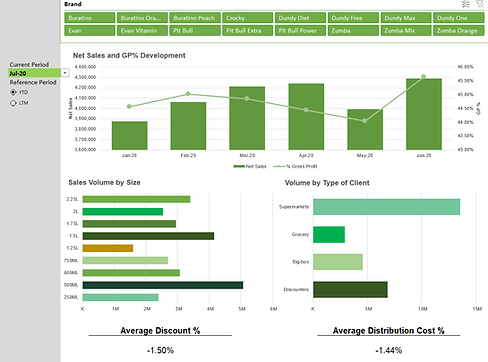The width and height of the screenshot is (488, 362).
Task: Click the -1.44% distribution cost value
Action: 389,350
